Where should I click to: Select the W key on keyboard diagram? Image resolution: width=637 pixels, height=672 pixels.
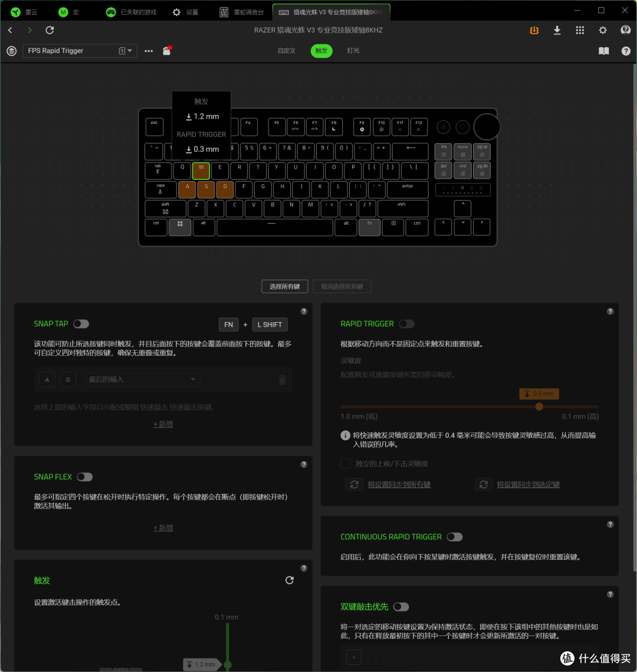pos(201,171)
